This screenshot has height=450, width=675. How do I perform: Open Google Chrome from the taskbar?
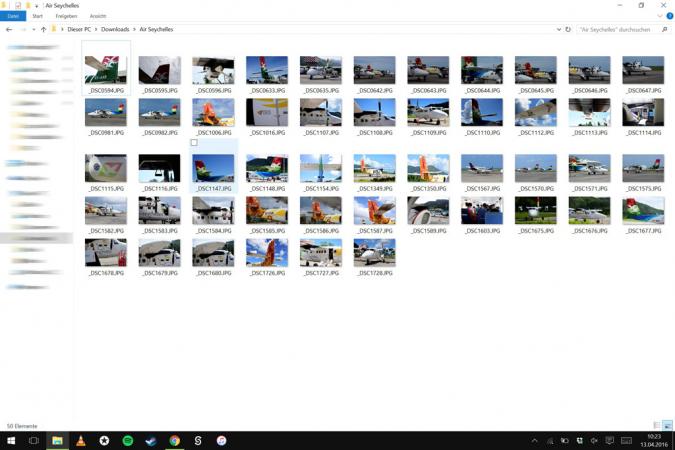click(174, 441)
